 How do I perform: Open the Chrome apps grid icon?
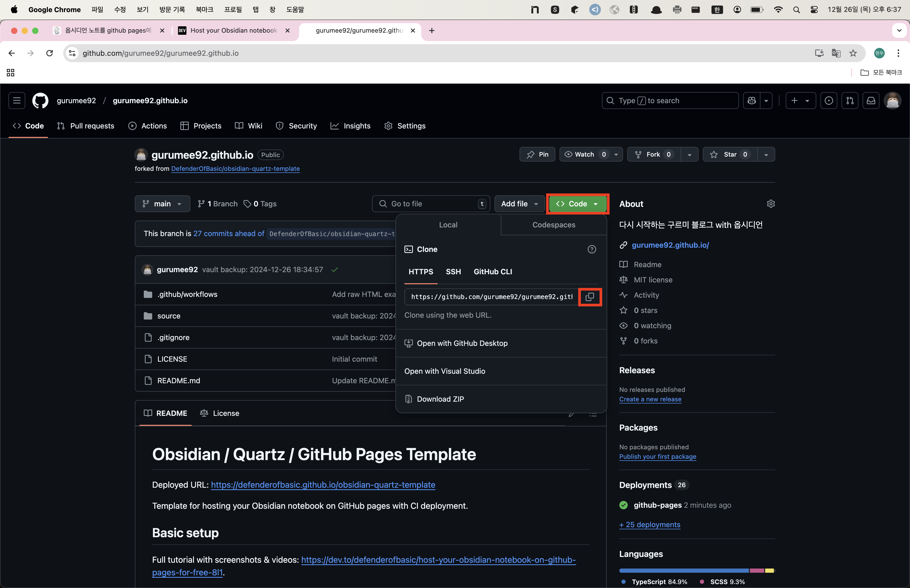11,73
